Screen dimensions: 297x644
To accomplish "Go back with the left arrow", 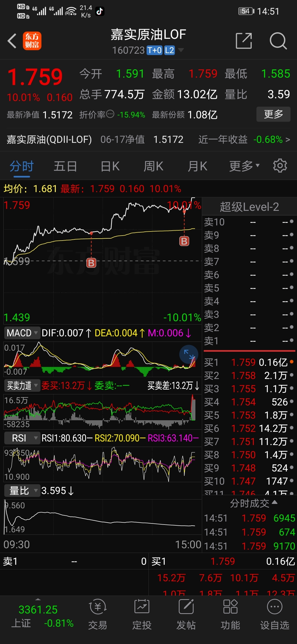I will click(x=12, y=41).
